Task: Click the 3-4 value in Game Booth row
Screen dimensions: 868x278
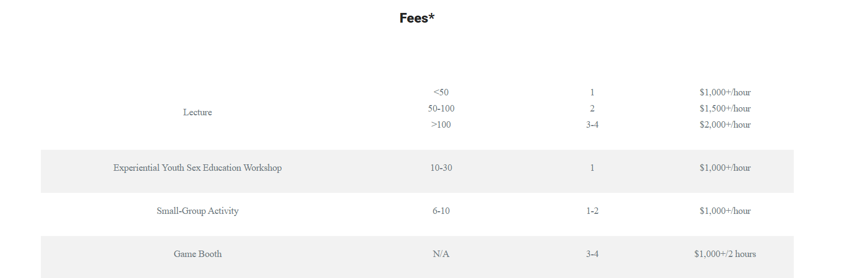Action: pyautogui.click(x=592, y=254)
